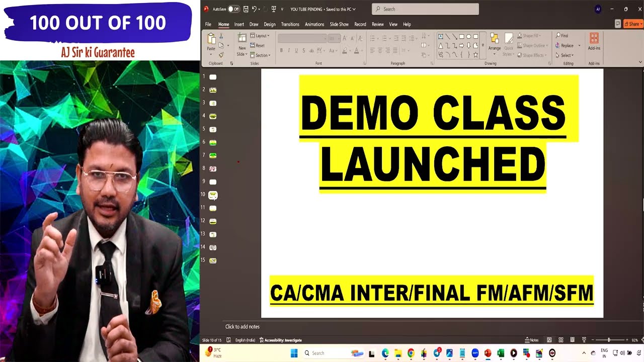644x362 pixels.
Task: Open Slide Sorter view from status bar
Action: [x=560, y=340]
